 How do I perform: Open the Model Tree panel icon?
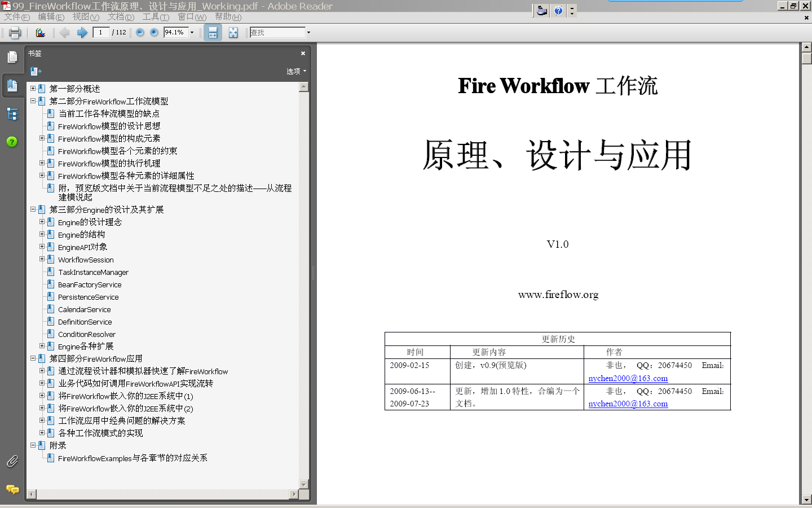tap(12, 114)
